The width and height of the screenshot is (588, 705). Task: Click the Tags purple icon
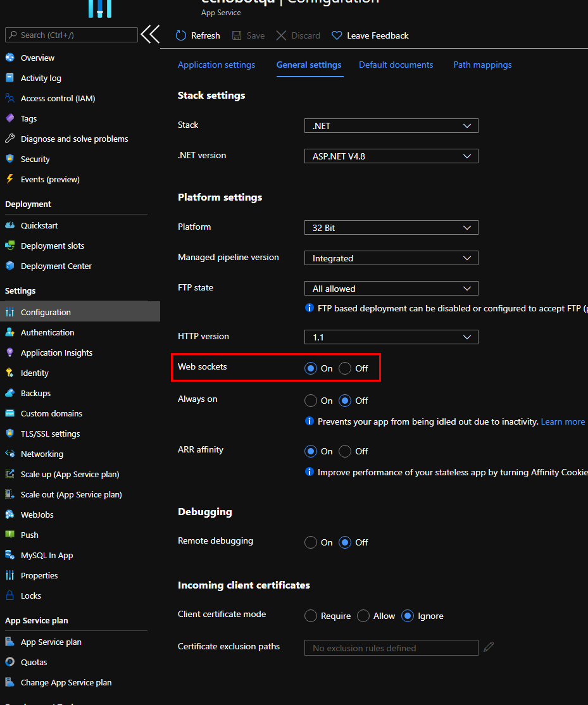(10, 118)
